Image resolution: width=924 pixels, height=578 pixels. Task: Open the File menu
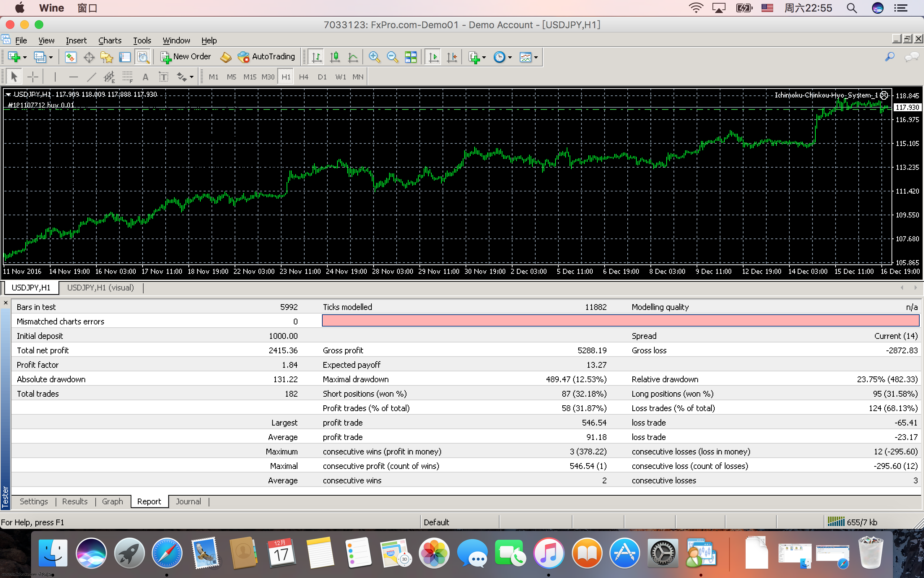coord(21,40)
